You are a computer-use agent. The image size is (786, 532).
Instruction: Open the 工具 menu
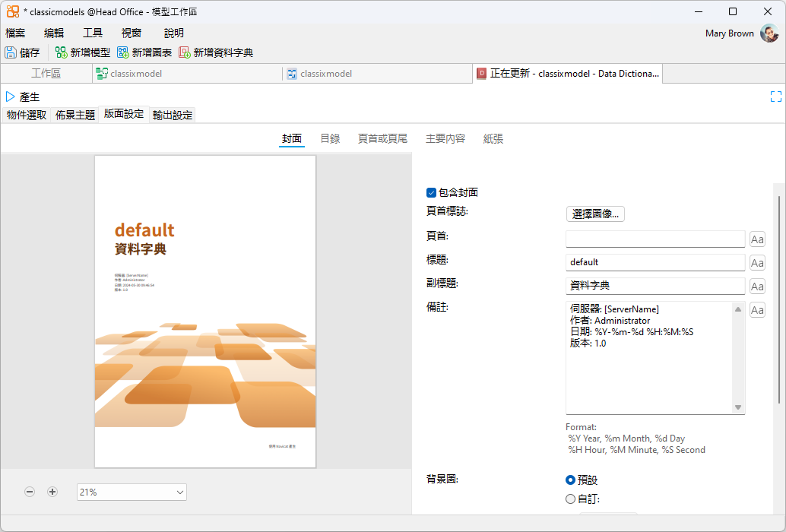point(93,33)
